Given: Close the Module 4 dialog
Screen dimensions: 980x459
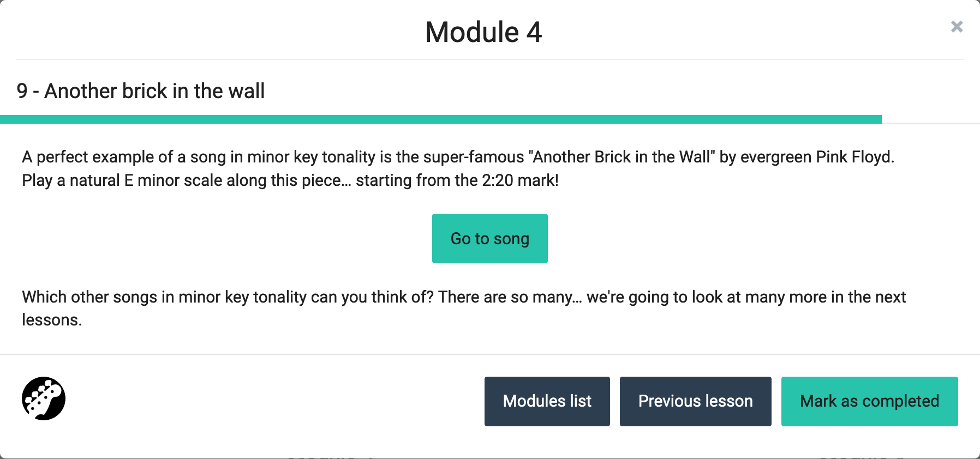Looking at the screenshot, I should pos(957,27).
